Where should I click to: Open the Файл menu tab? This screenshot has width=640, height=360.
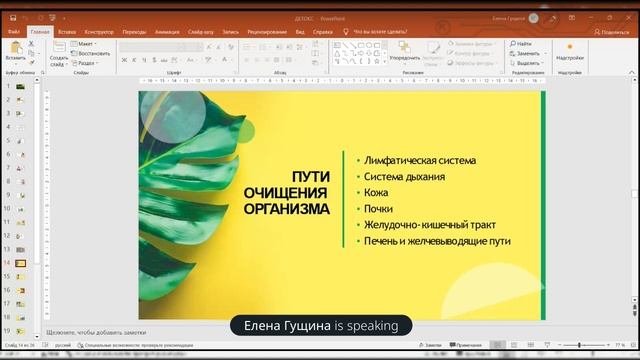point(13,32)
